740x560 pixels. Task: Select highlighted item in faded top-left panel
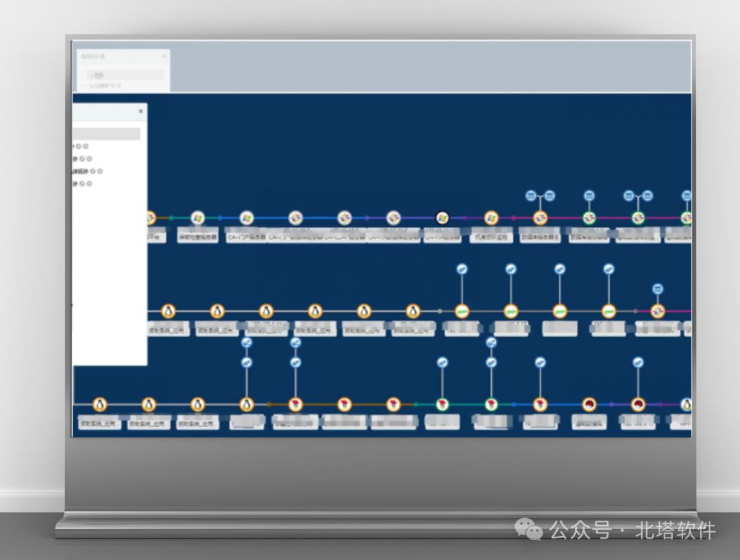(125, 75)
